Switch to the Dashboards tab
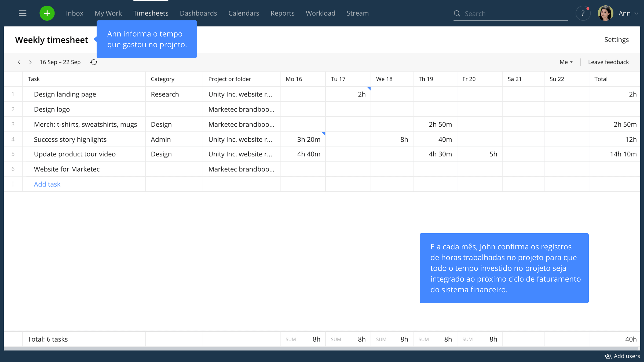This screenshot has width=644, height=362. coord(198,13)
